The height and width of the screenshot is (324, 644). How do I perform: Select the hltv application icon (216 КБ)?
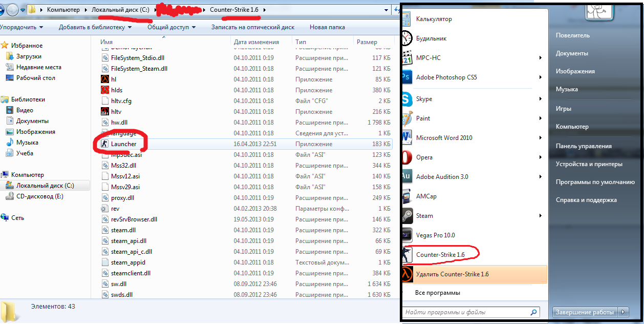[x=105, y=112]
